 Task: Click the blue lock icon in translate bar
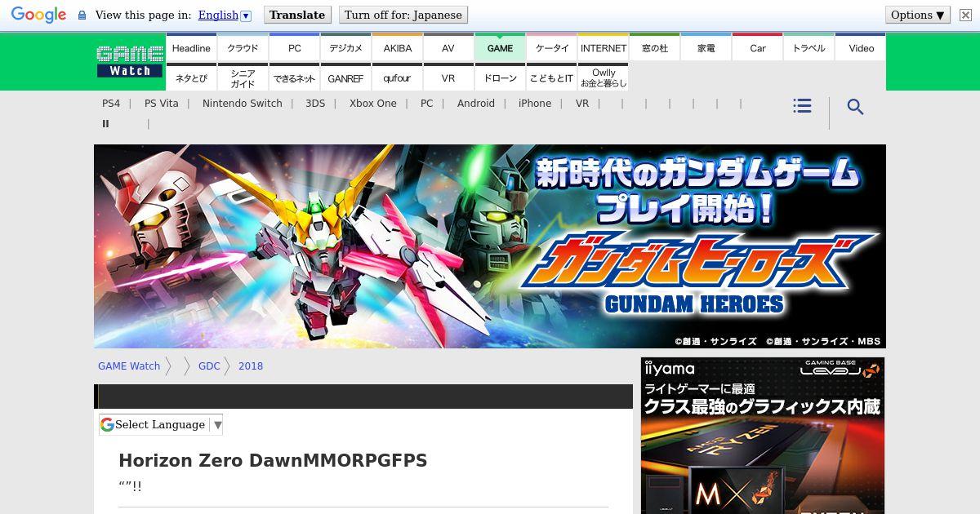[x=82, y=16]
